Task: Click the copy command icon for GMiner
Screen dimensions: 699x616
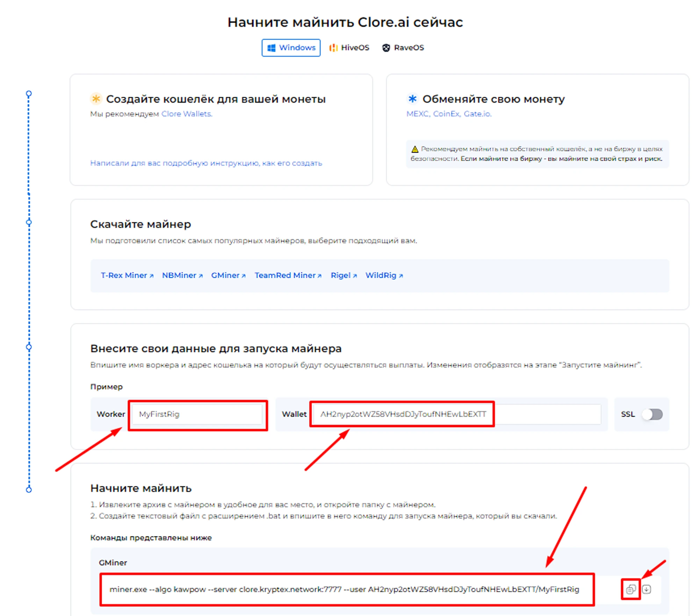Action: tap(630, 589)
